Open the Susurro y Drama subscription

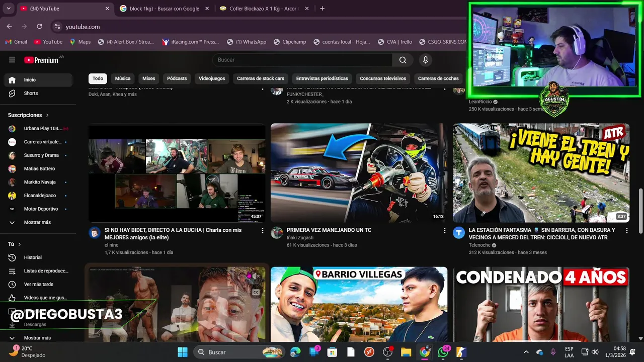38,155
